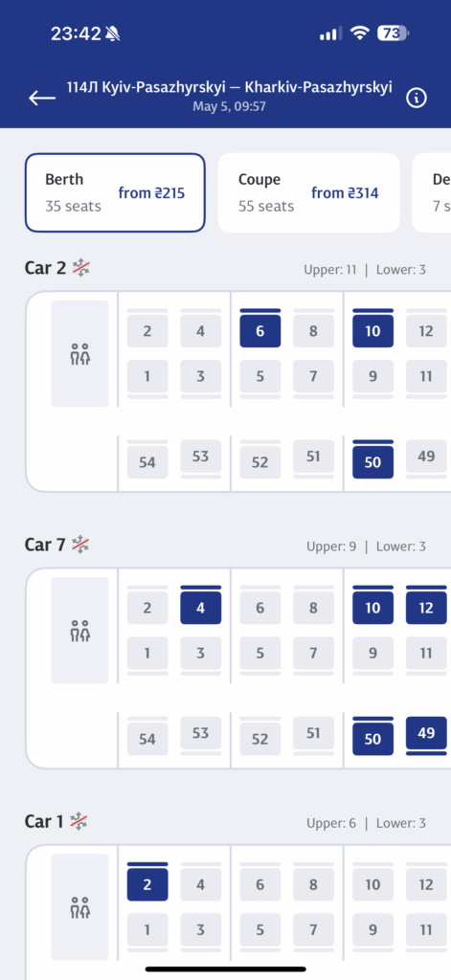
Task: Tap restroom icon in Car 2
Action: (x=80, y=354)
